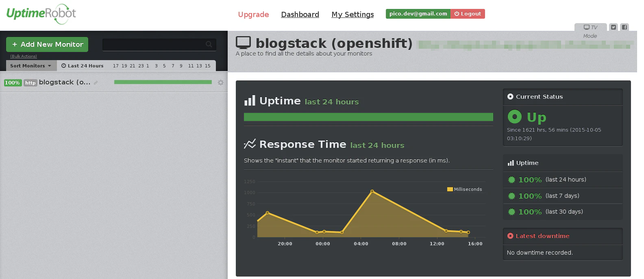Click the Response Time chart icon
This screenshot has height=279, width=644.
coord(250,144)
